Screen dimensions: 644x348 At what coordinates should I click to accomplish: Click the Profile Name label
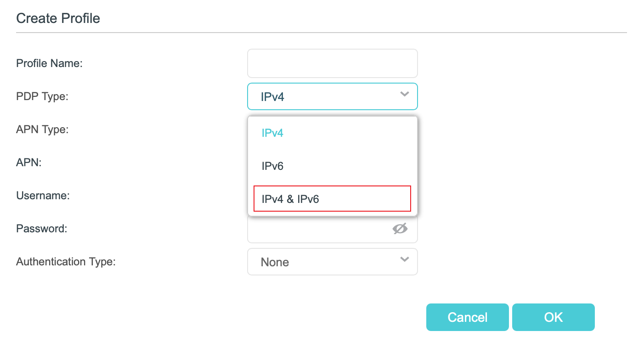coord(49,63)
